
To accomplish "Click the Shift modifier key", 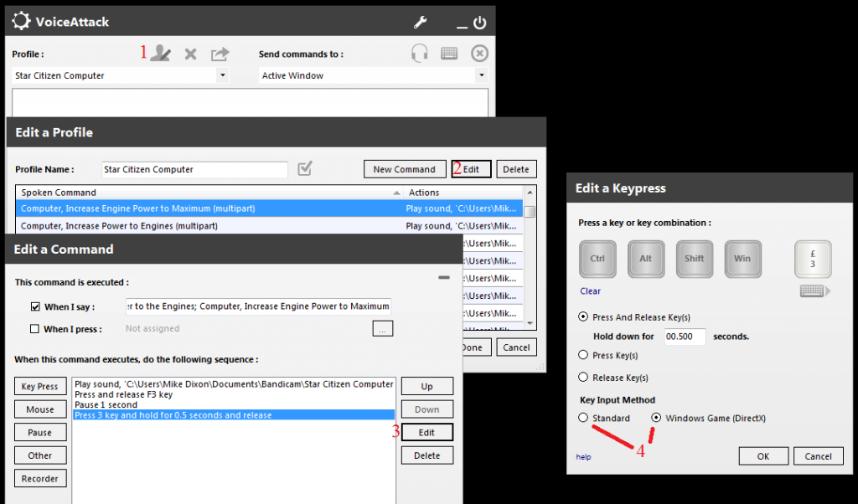I will (695, 259).
